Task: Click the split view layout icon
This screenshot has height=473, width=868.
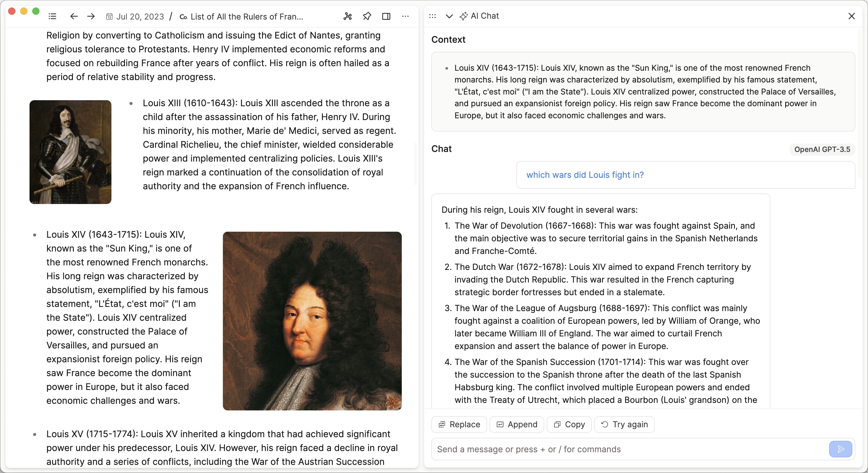Action: point(386,16)
